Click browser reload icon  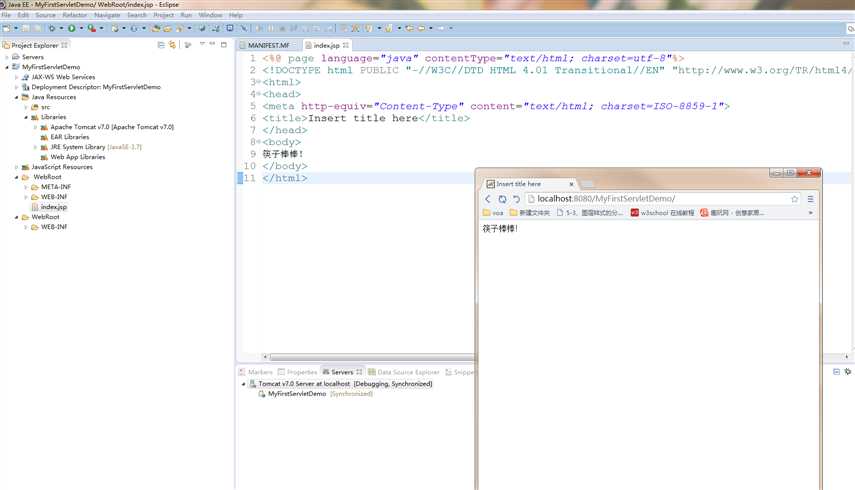tap(502, 199)
